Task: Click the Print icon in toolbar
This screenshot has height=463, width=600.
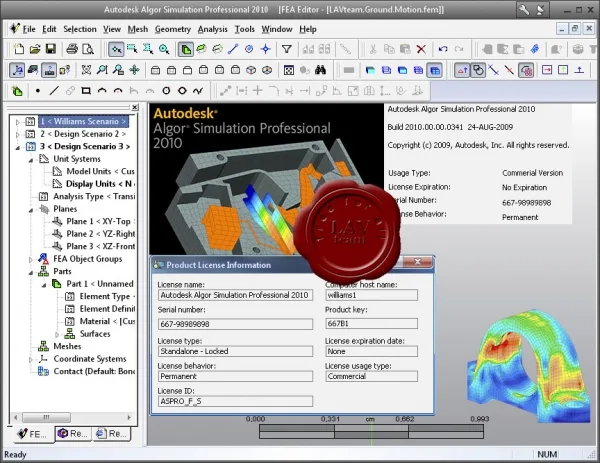Action: [x=72, y=49]
